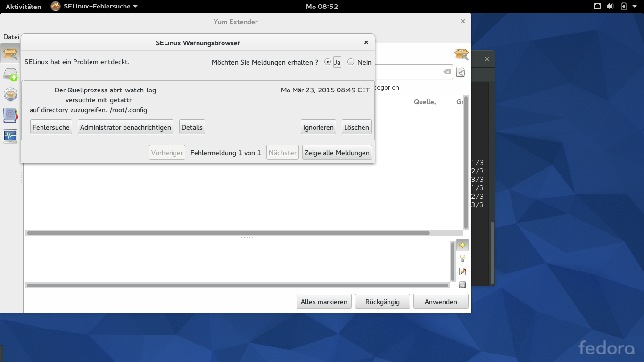Close the SELinux Warnungsbrowser dialog

coord(366,42)
